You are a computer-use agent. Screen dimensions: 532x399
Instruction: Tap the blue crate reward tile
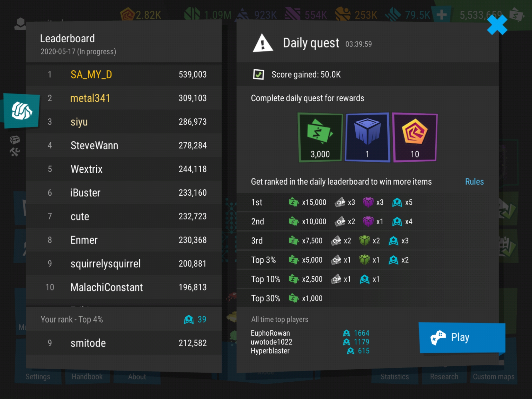367,137
